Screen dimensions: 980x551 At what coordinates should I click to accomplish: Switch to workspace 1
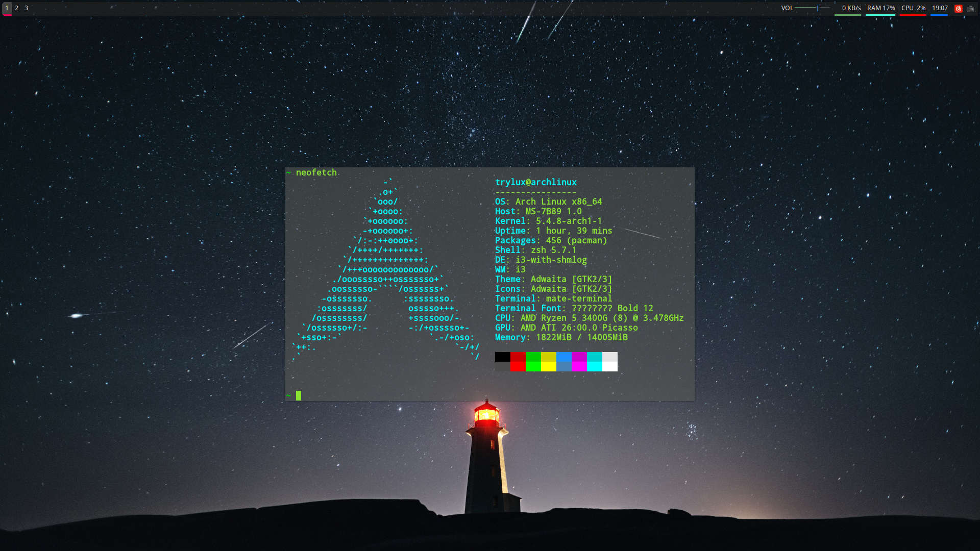(7, 8)
